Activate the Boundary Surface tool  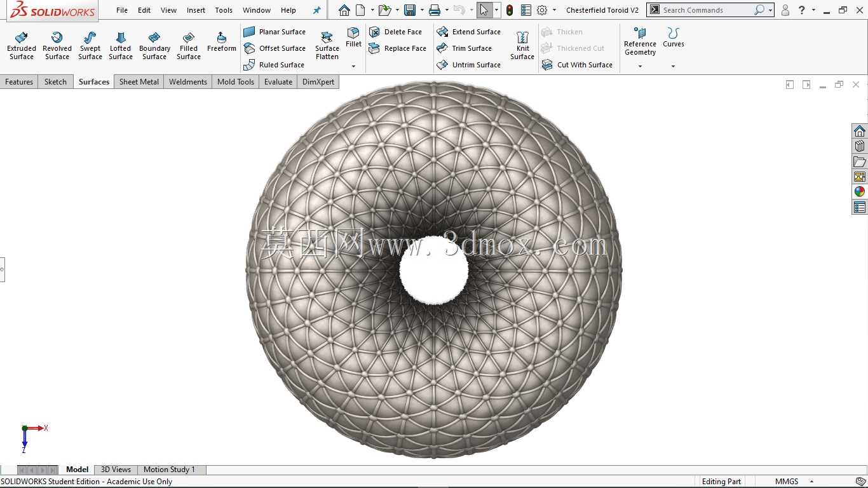click(x=154, y=46)
